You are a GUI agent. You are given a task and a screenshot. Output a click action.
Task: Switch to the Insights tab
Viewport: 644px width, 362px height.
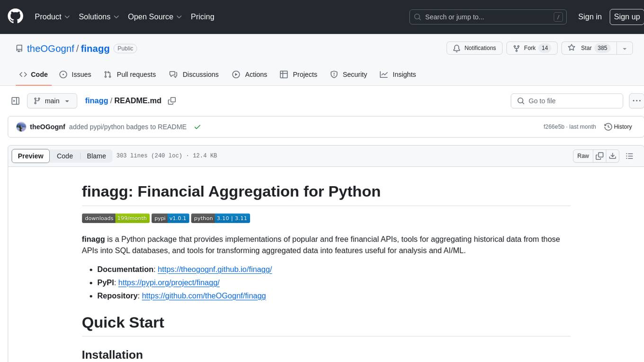(x=398, y=74)
